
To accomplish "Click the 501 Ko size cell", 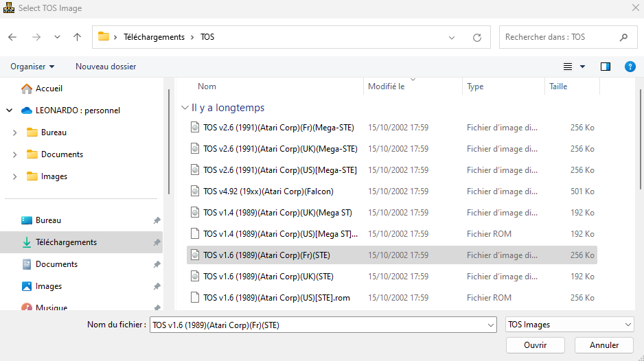I will (x=582, y=191).
